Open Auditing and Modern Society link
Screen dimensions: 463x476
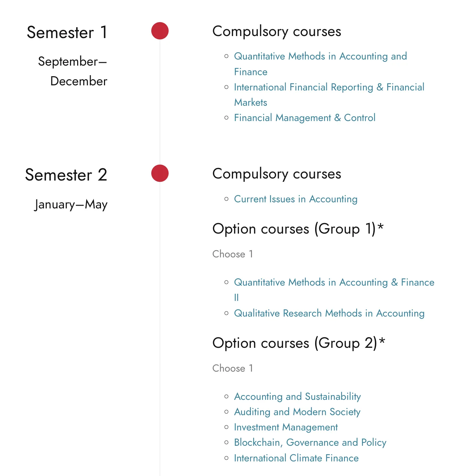pyautogui.click(x=297, y=412)
